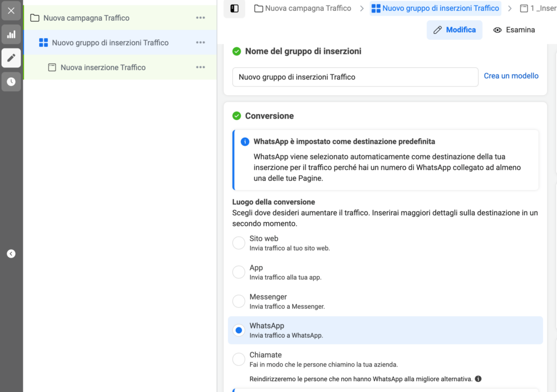
Task: Open options menu for Nuovo gruppo di inserzioni Traffico
Action: pos(200,42)
